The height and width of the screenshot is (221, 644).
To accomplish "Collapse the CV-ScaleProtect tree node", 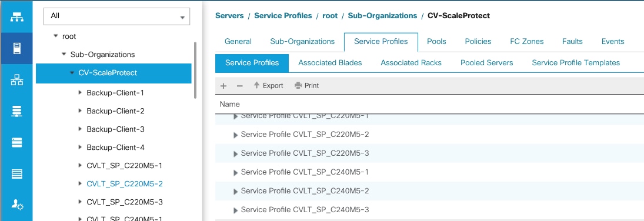I will click(x=72, y=73).
